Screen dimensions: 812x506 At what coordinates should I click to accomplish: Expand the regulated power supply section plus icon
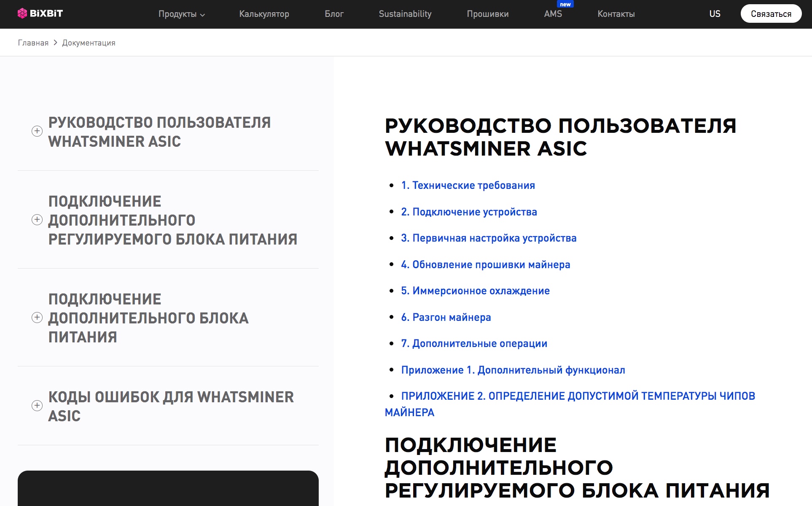(x=37, y=220)
